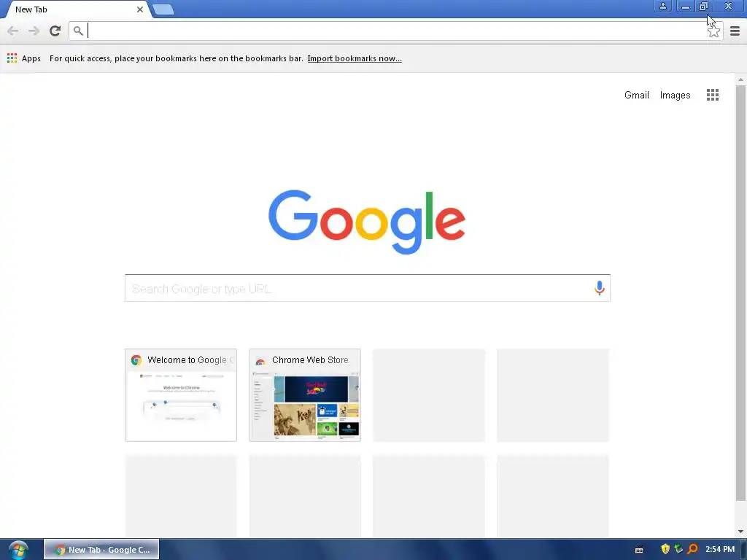Screen dimensions: 747x560
Task: Click the browser Back arrow
Action: pos(13,31)
